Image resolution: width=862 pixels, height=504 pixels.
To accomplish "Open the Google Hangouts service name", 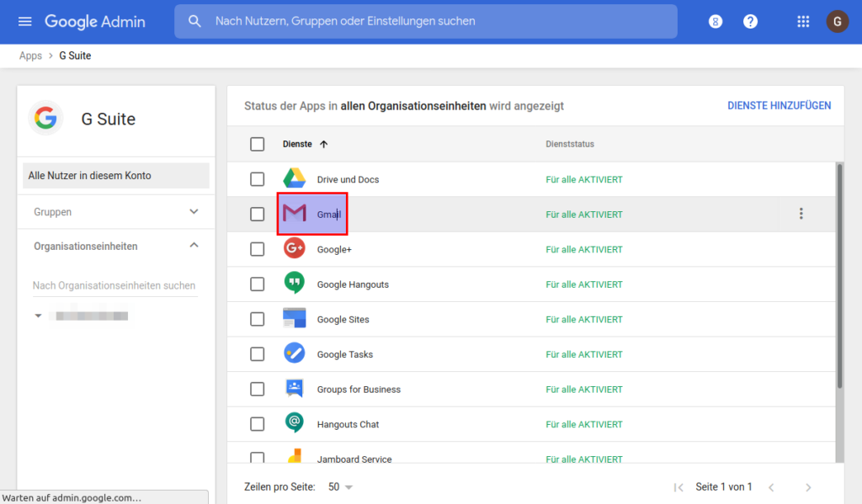I will (353, 284).
